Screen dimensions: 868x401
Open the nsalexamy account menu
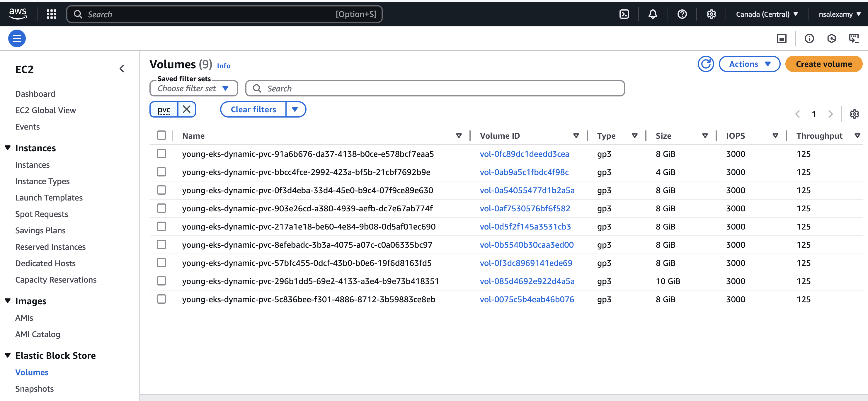[839, 14]
